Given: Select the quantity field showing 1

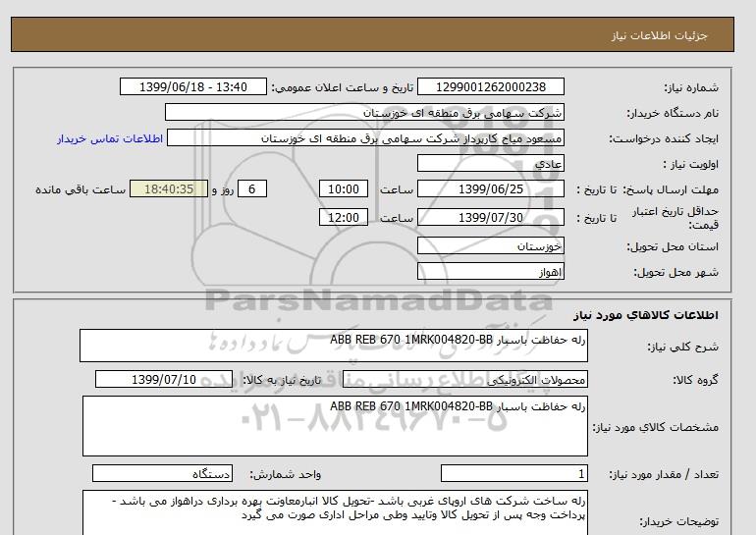Looking at the screenshot, I should tap(514, 473).
